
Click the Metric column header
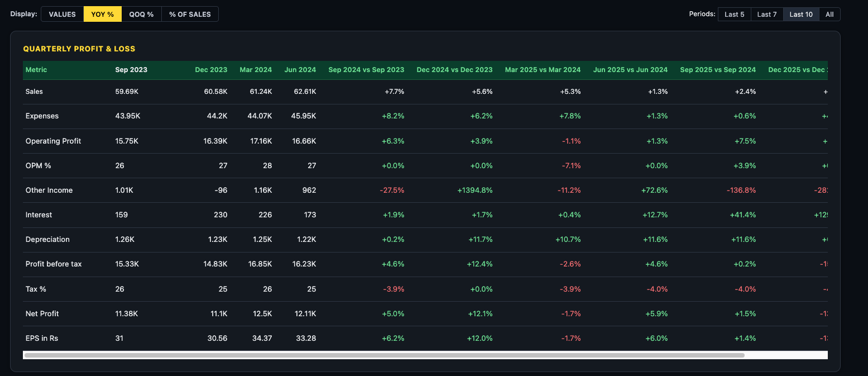(x=36, y=70)
